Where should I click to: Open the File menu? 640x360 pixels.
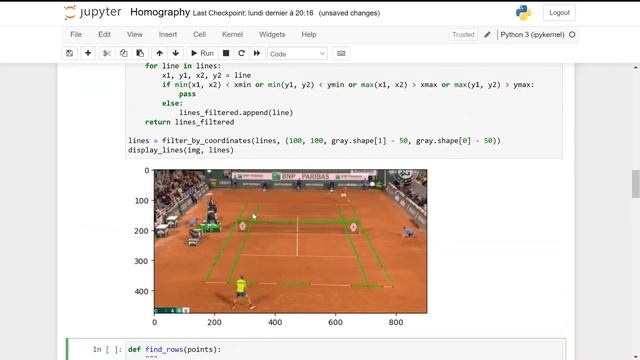pyautogui.click(x=76, y=35)
